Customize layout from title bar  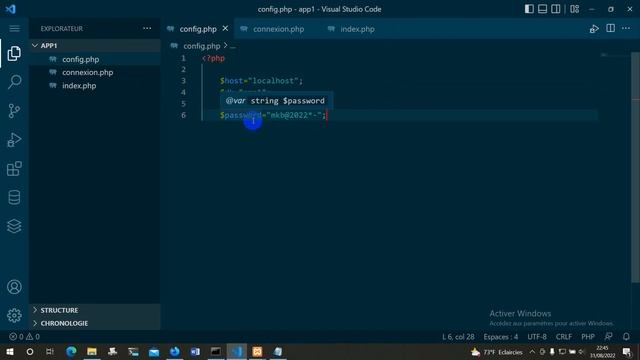[x=575, y=9]
